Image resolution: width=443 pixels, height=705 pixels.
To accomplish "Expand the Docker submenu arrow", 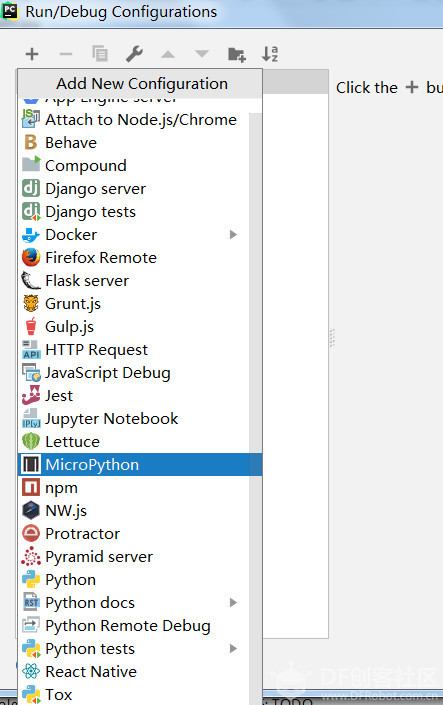I will 233,235.
